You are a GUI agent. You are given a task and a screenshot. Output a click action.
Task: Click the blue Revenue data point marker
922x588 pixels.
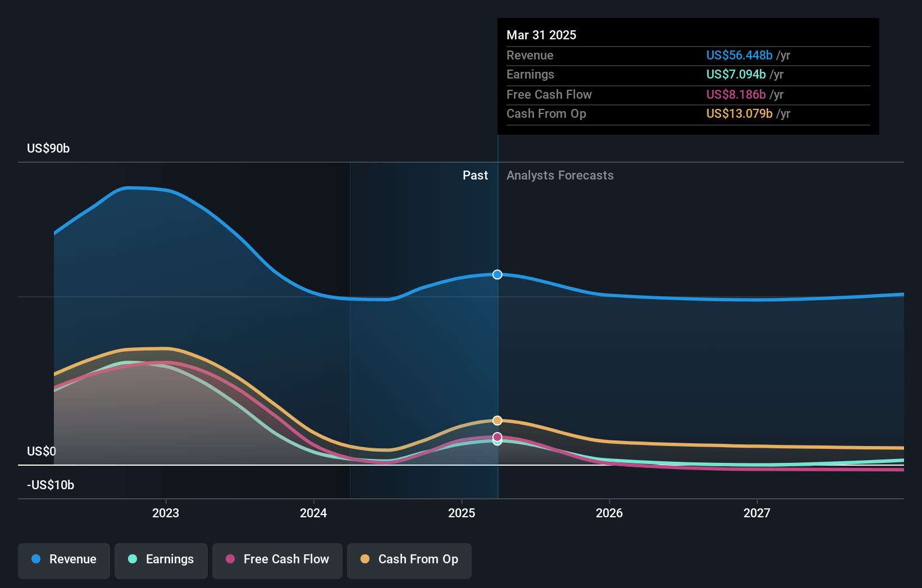point(497,274)
